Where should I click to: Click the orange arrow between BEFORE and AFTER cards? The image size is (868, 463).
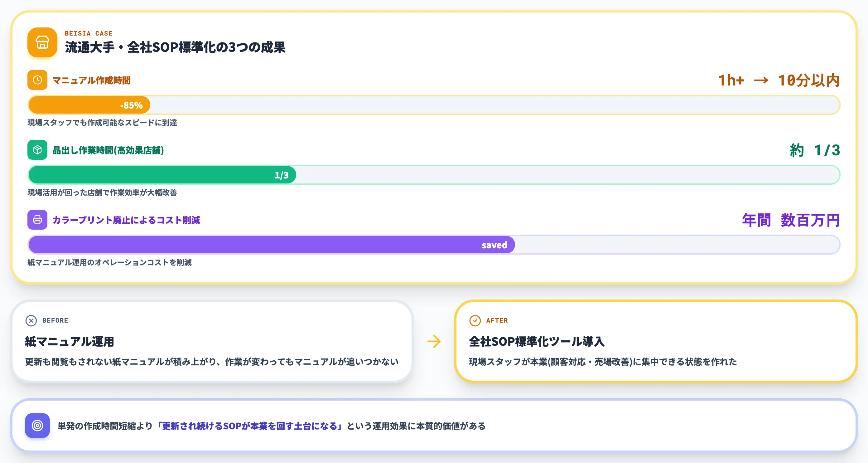(x=434, y=341)
